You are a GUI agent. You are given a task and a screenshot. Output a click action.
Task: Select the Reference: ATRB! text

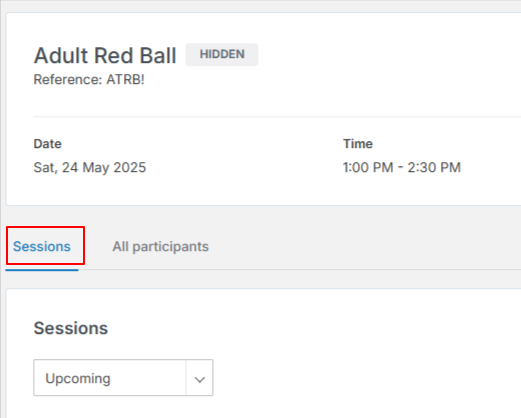click(89, 80)
